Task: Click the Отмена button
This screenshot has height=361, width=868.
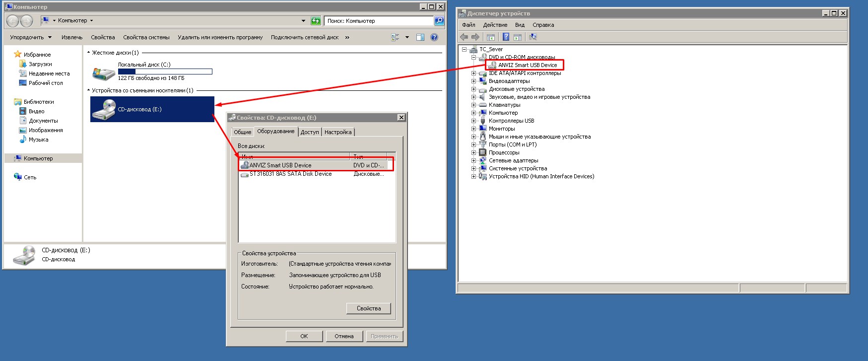Action: 344,336
